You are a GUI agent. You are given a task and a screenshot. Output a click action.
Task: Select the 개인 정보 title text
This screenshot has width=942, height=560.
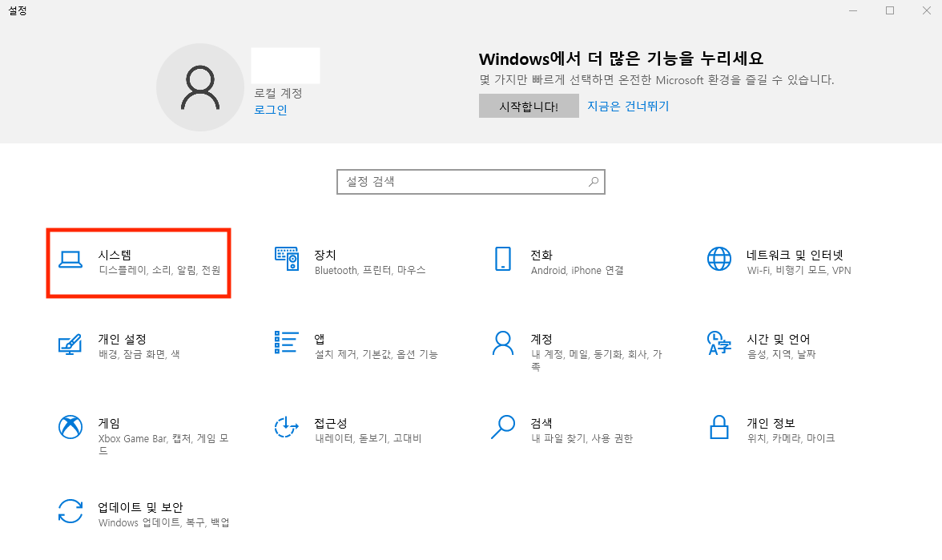pyautogui.click(x=771, y=423)
